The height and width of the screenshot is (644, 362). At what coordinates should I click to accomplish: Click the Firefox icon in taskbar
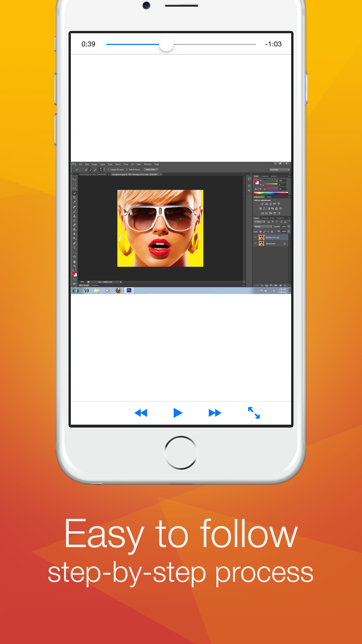(x=118, y=290)
